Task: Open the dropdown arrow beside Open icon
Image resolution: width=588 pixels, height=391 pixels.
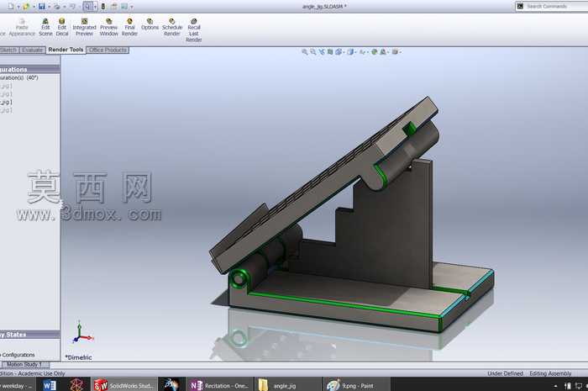Action: coord(34,7)
